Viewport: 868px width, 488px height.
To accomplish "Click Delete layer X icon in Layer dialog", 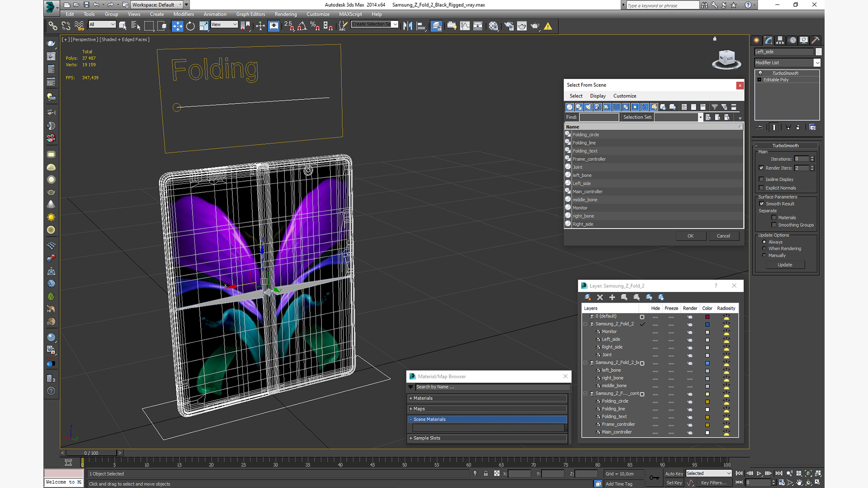I will (x=600, y=297).
